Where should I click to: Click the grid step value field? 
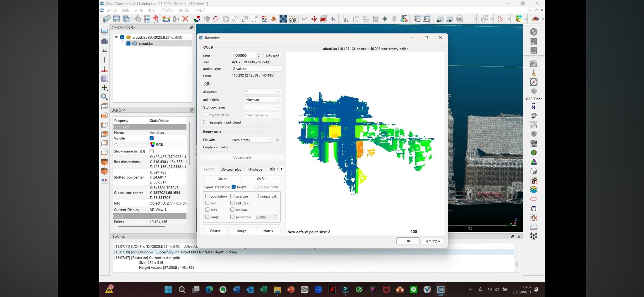point(244,55)
